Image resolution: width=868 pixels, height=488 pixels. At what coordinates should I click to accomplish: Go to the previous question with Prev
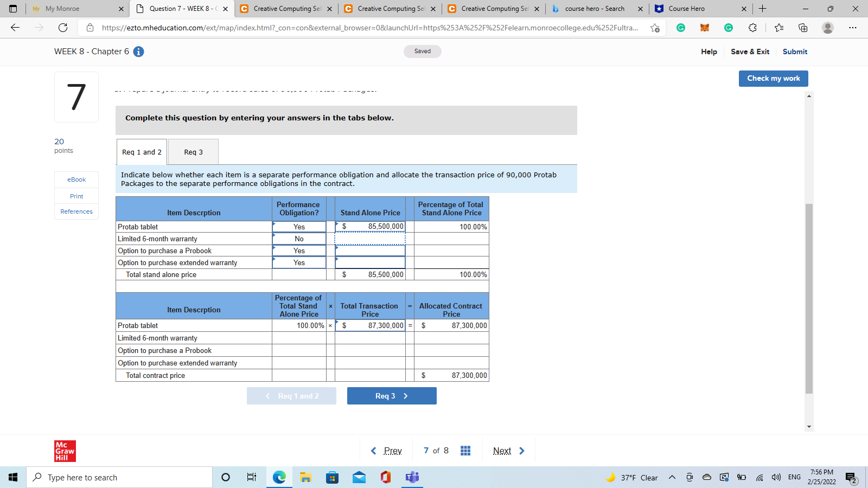click(x=386, y=451)
